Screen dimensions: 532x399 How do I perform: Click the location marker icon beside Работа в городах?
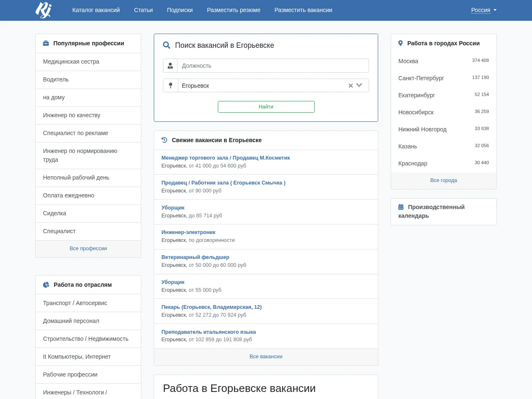(x=401, y=43)
